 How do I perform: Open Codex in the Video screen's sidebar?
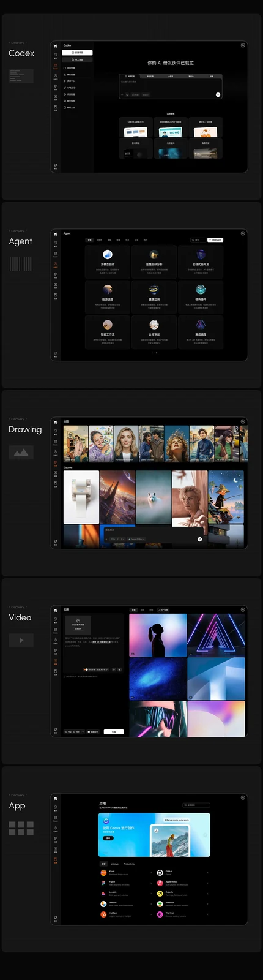pos(56,630)
